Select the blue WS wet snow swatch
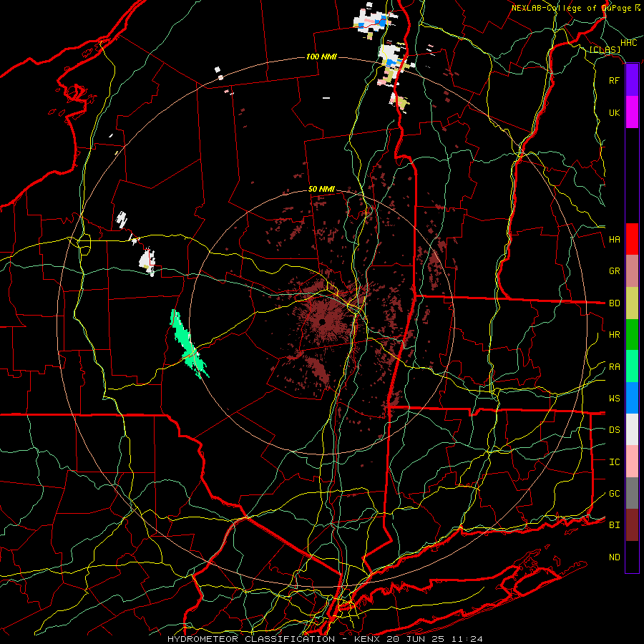This screenshot has height=644, width=644. (x=632, y=398)
